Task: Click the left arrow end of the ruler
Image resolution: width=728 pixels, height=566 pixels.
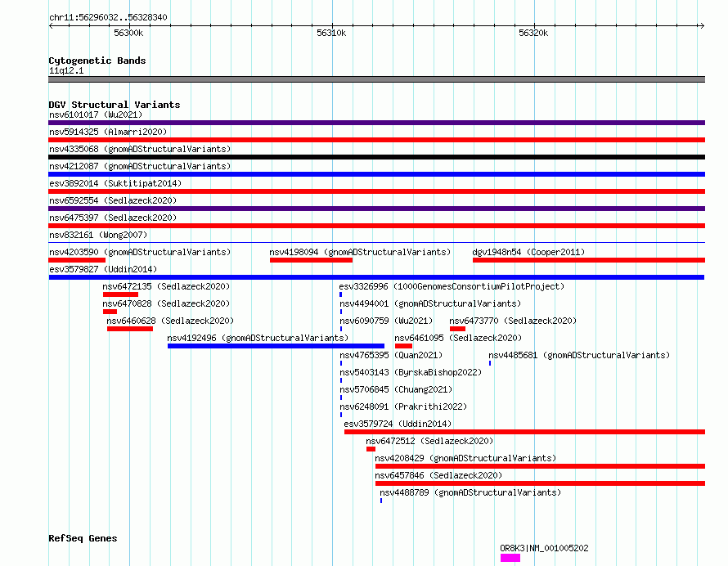Action: [x=52, y=25]
